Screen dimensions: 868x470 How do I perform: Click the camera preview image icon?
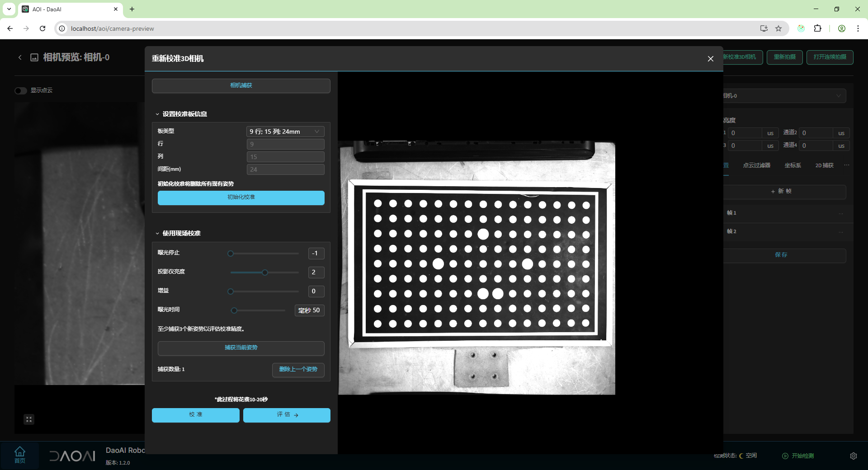34,57
